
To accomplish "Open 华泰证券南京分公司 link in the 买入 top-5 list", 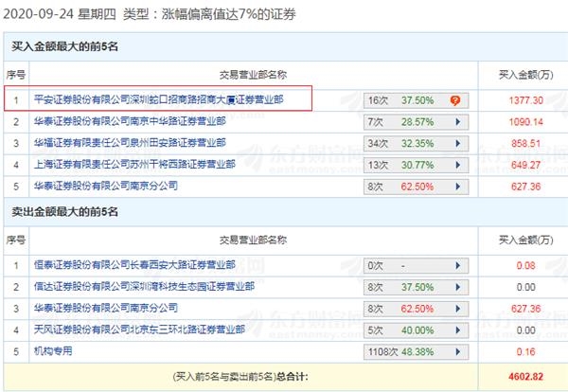I will coord(106,186).
